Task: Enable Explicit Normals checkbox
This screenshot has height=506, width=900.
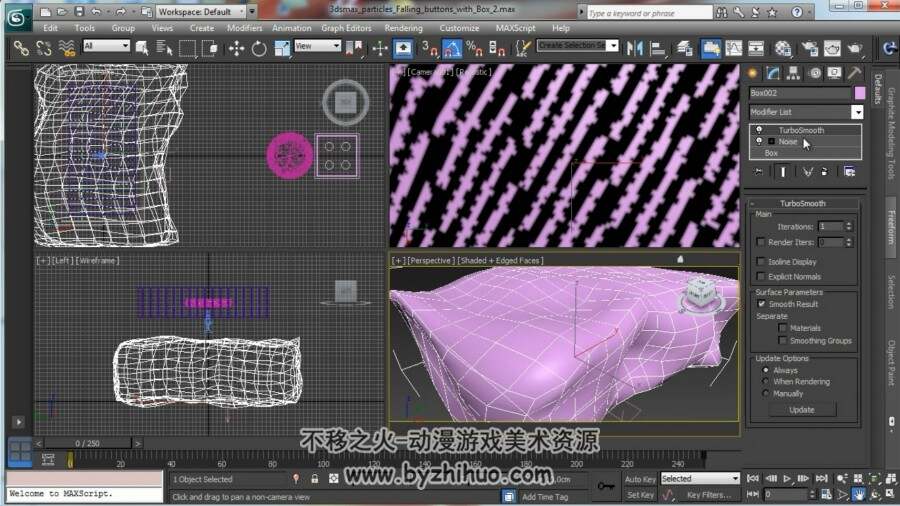Action: pos(761,277)
